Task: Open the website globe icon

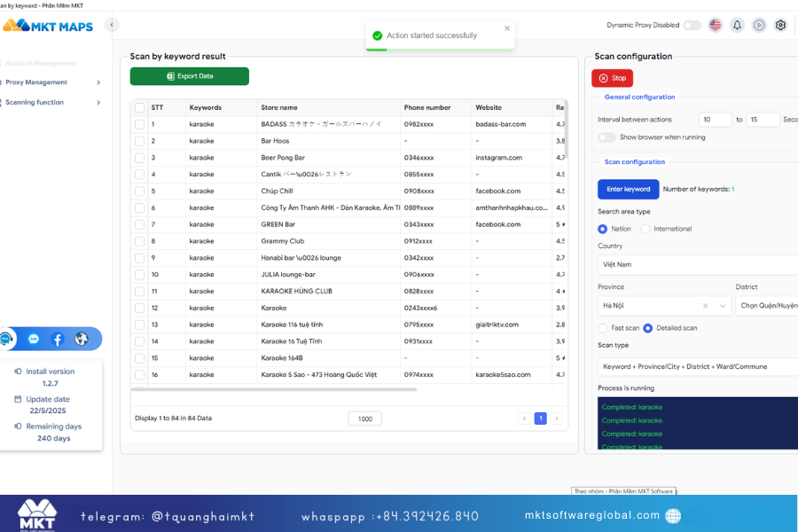Action: coord(81,339)
